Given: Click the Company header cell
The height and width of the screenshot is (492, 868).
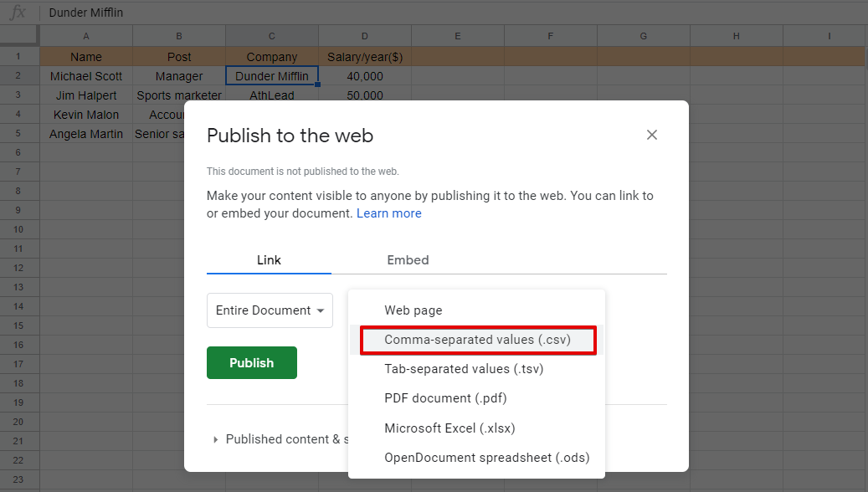Looking at the screenshot, I should pos(272,56).
